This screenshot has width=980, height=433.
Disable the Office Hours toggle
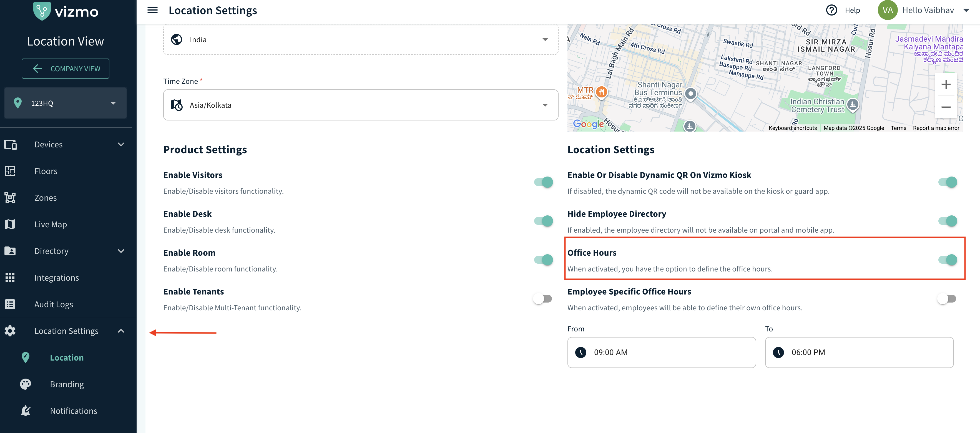[947, 260]
